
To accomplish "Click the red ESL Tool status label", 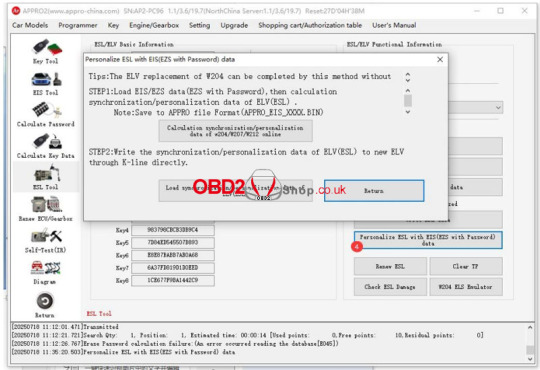I will [x=99, y=314].
